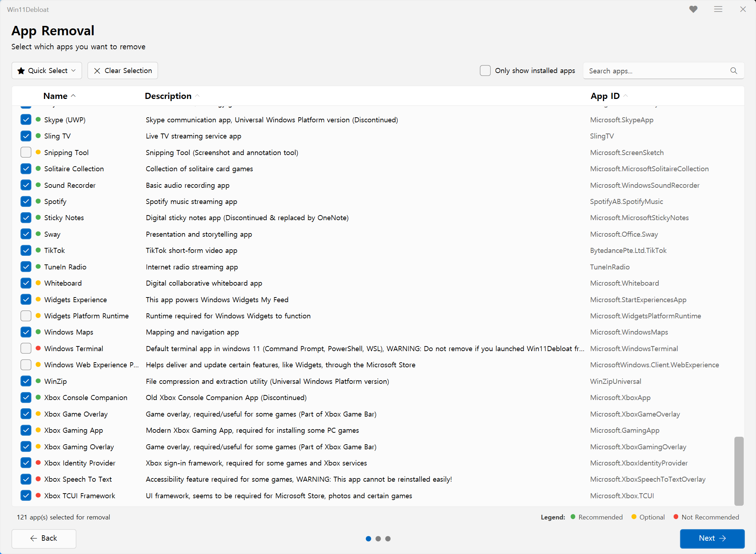Click the Snipping Tool yellow status dot
The height and width of the screenshot is (554, 756).
pos(38,152)
